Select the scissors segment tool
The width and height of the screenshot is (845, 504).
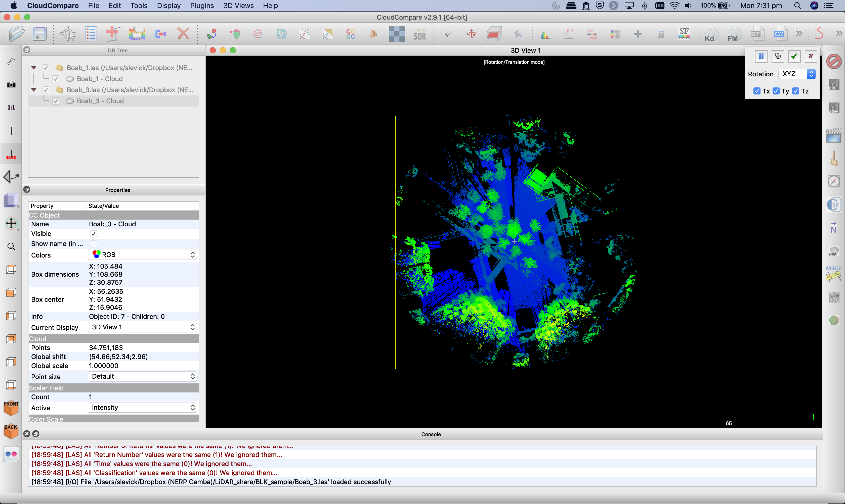point(448,34)
